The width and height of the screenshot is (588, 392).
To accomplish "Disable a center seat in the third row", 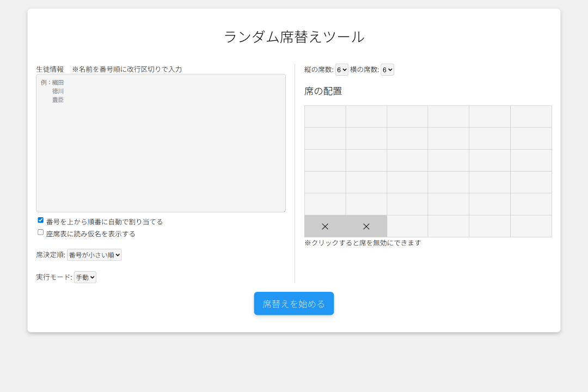I will 408,160.
